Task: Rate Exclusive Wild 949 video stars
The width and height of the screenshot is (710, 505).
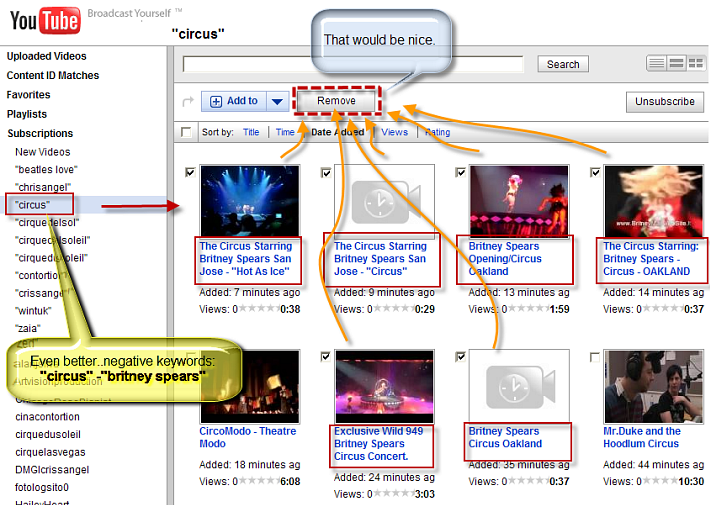Action: click(393, 494)
